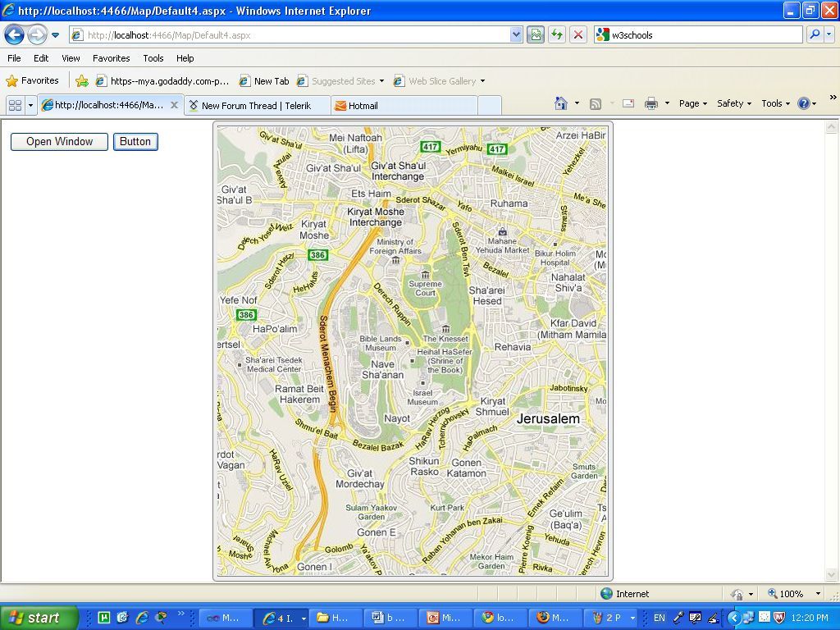Click the Quick Tabs grid icon

(15, 106)
